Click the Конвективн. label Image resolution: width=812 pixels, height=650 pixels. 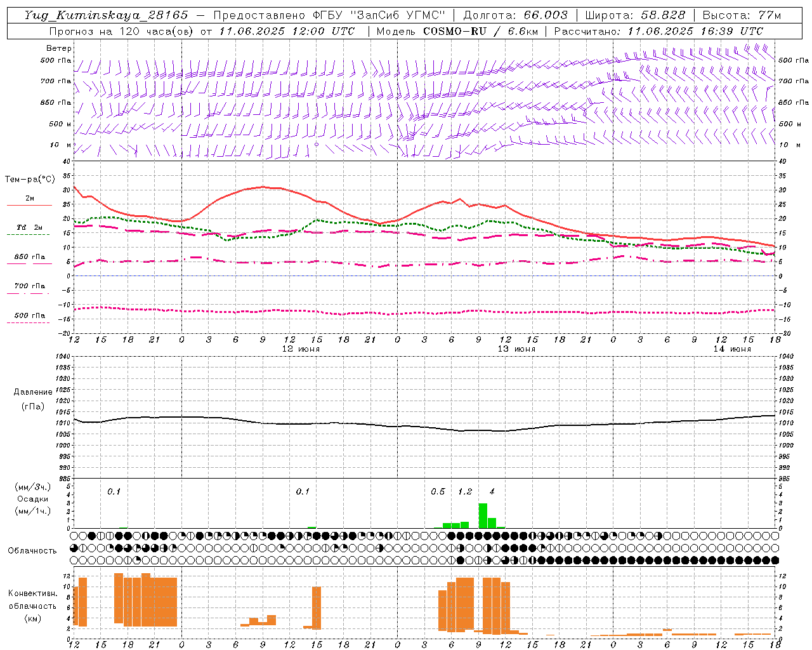point(32,594)
